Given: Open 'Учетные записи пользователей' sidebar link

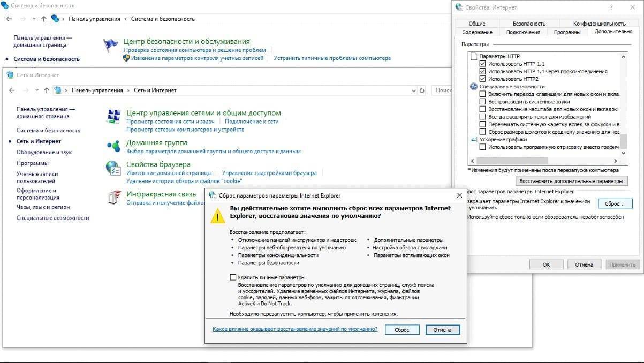Looking at the screenshot, I should click(37, 177).
